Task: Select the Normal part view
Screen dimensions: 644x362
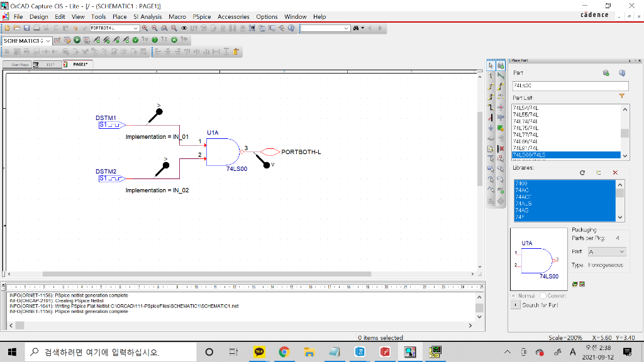Action: 514,295
